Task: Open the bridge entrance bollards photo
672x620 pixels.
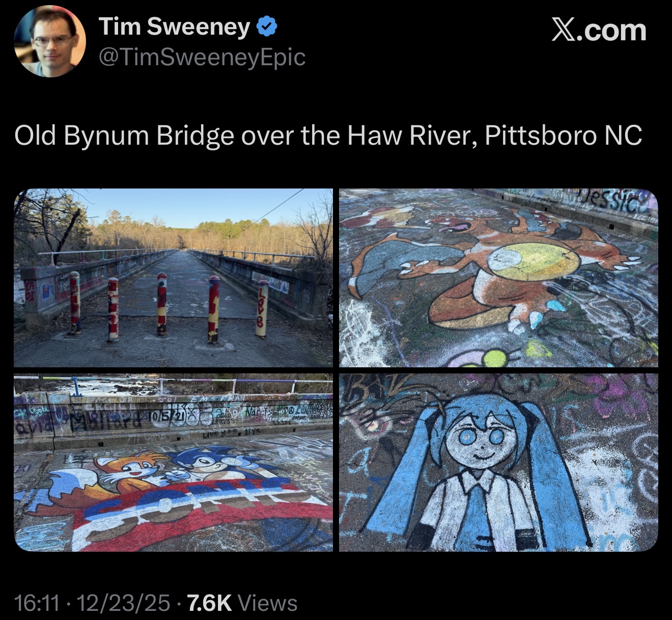Action: pyautogui.click(x=173, y=278)
